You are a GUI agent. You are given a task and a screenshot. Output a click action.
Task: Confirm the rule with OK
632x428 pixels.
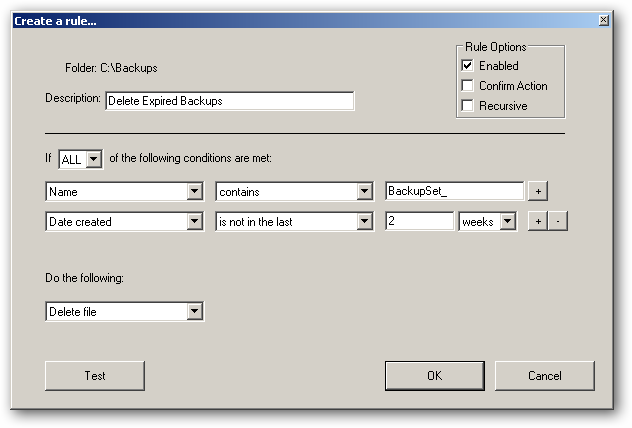(434, 376)
